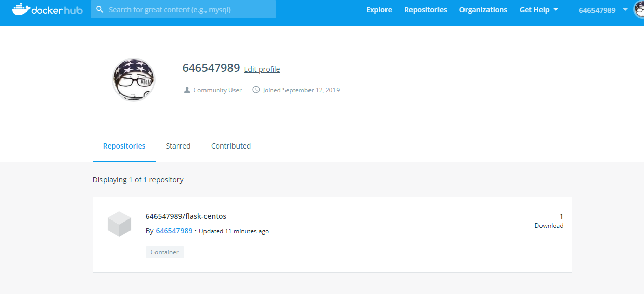Expand the Get Help dropdown arrow

(556, 10)
